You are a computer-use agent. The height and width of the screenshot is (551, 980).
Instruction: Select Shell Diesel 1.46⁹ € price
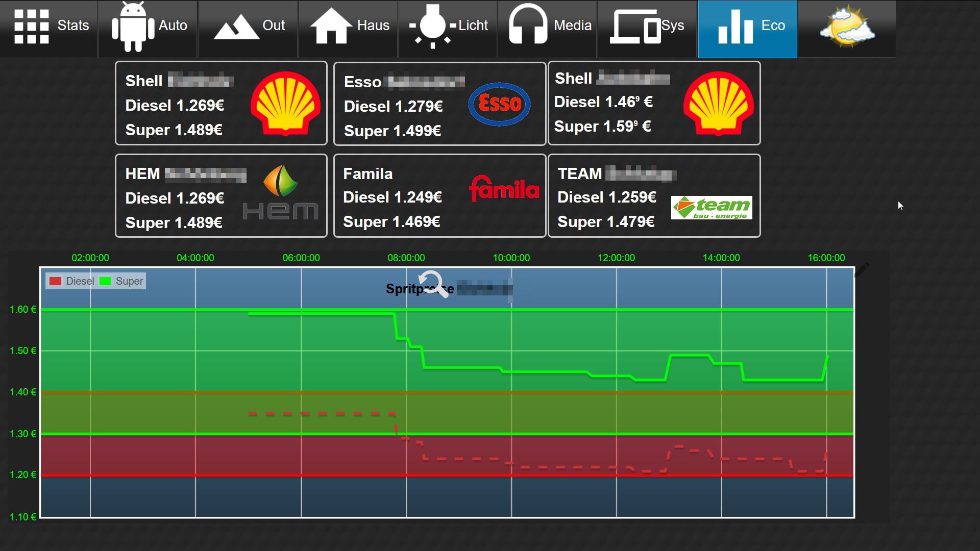[x=603, y=102]
